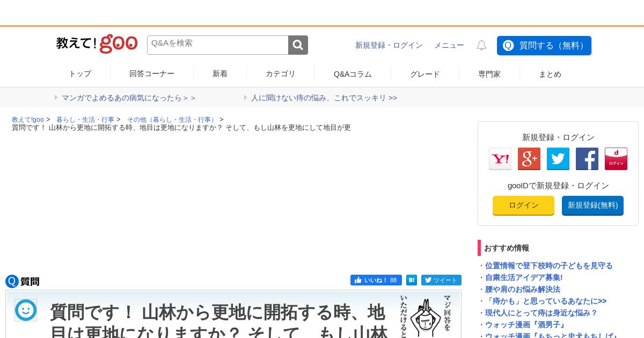Log in with d account icon

point(616,159)
